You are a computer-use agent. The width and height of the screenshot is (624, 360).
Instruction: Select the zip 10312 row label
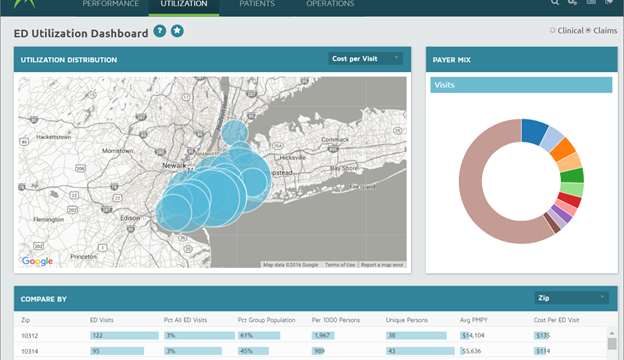[29, 336]
